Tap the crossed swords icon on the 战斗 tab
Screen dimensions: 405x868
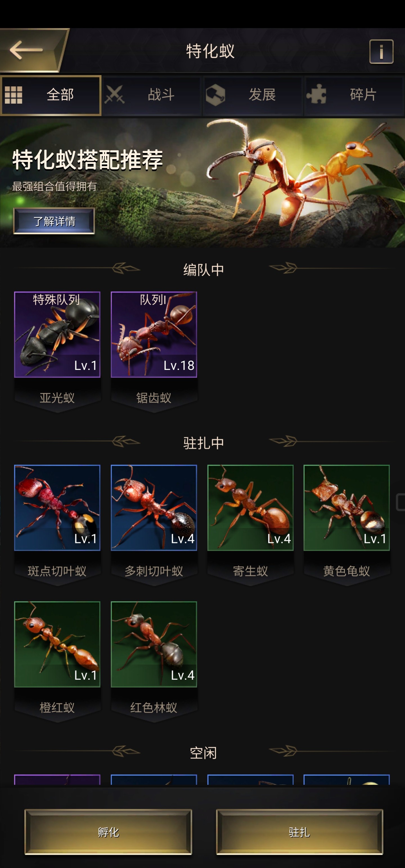coord(114,95)
